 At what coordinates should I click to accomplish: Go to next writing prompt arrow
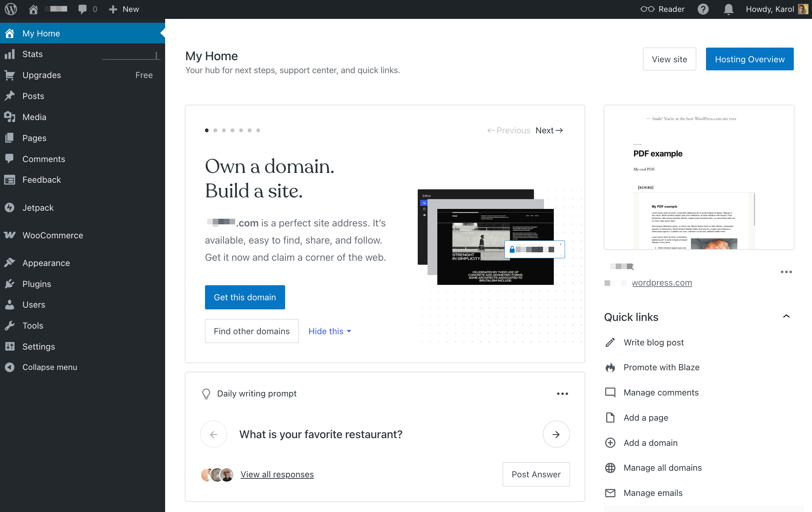[x=556, y=434]
